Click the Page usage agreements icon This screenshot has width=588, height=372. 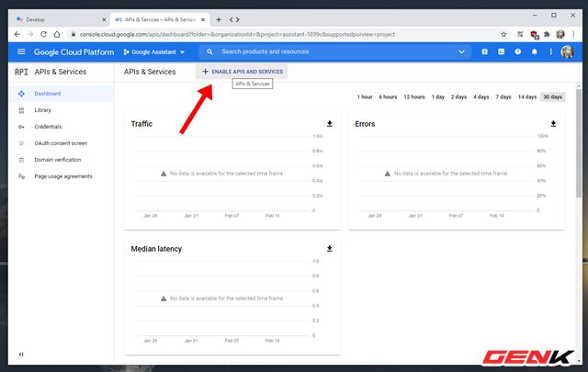[x=21, y=176]
